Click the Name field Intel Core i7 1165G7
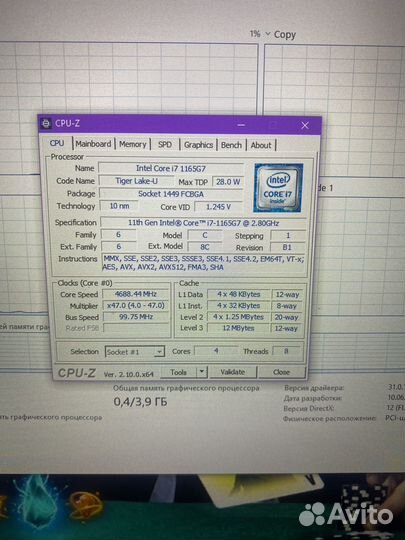405x540 pixels. (171, 169)
